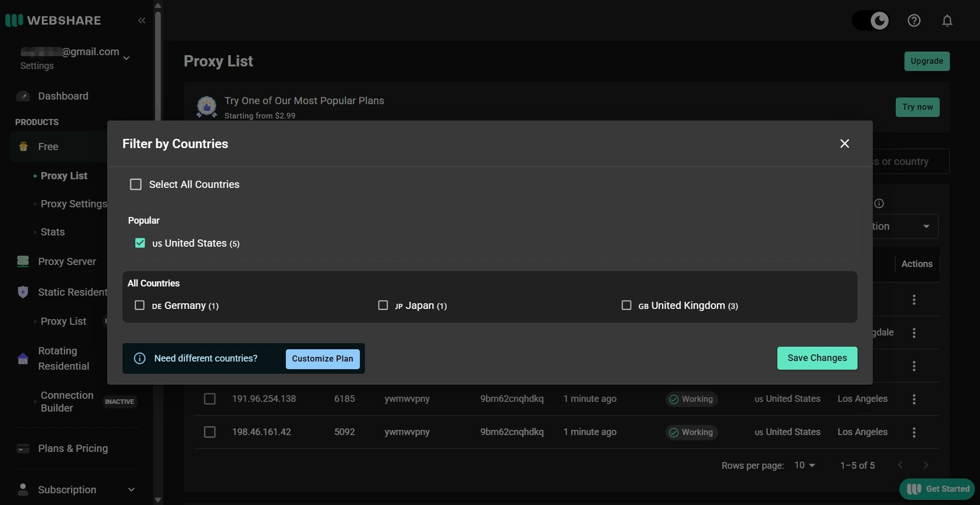Expand the Subscription section

pos(131,490)
